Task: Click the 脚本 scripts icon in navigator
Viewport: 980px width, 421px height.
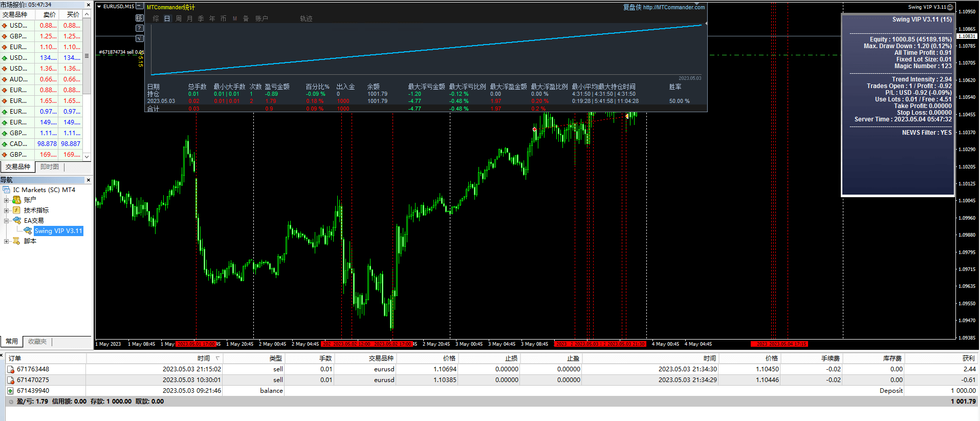Action: [17, 241]
